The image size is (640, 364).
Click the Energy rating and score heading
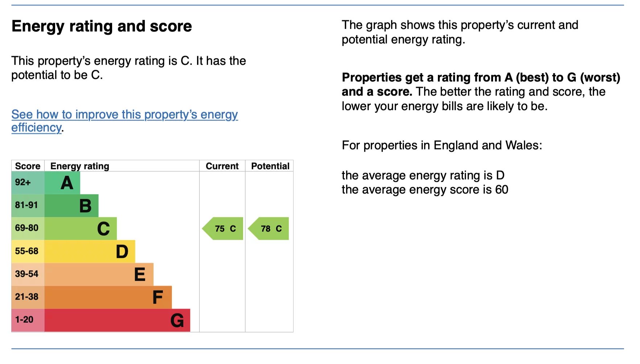102,26
